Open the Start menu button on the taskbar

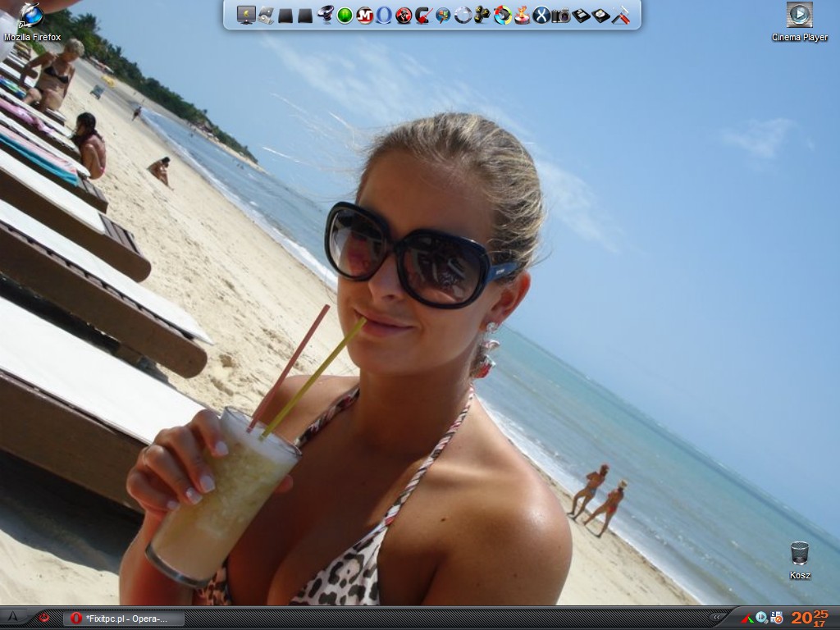[x=13, y=618]
